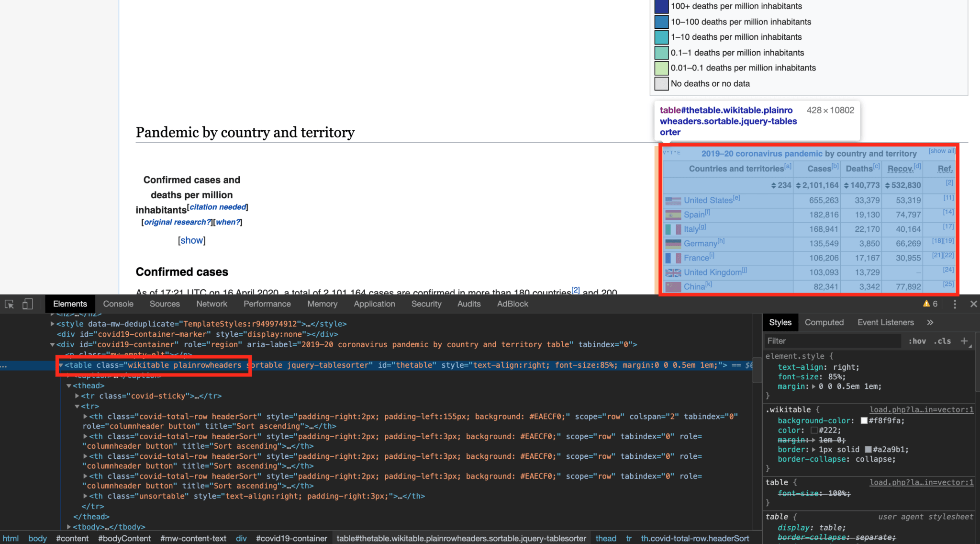Activate the .cls class editor toggle

tap(942, 341)
